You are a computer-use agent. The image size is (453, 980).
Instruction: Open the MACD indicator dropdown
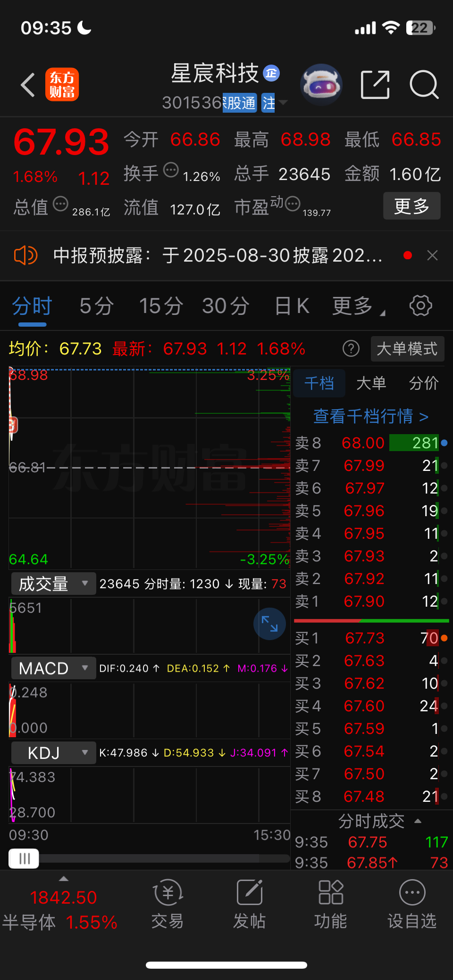click(53, 668)
